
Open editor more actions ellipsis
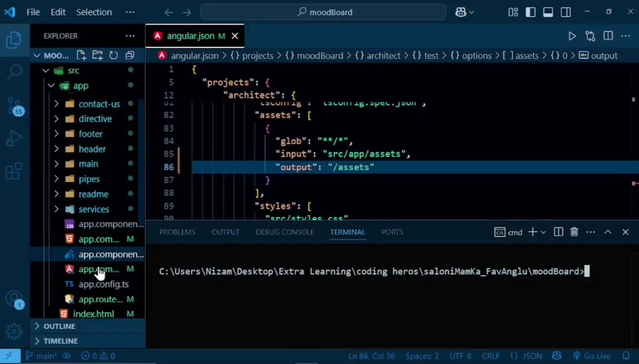pyautogui.click(x=626, y=36)
